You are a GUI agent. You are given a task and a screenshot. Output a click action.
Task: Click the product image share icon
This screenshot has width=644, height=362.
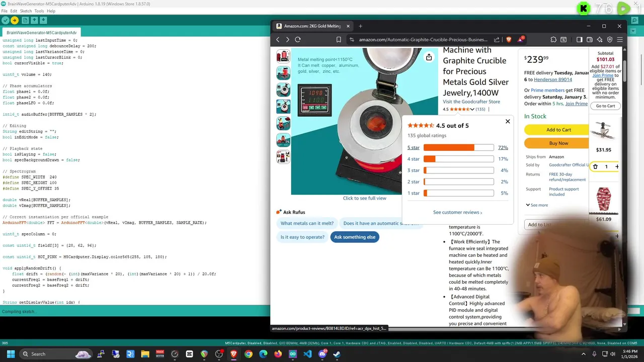click(429, 57)
